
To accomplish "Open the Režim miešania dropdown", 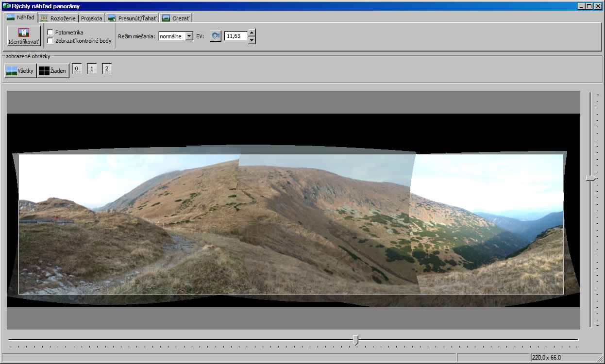I will (189, 36).
